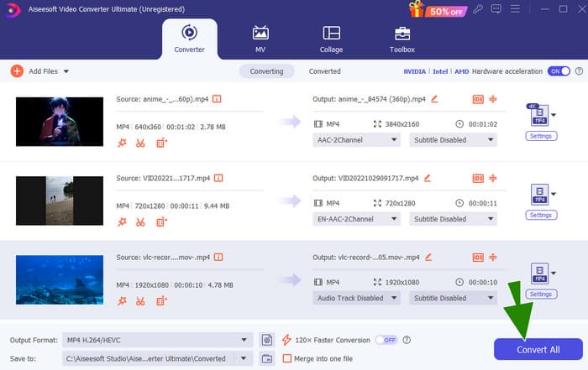Enhance the anime video with effects wand

click(x=123, y=143)
